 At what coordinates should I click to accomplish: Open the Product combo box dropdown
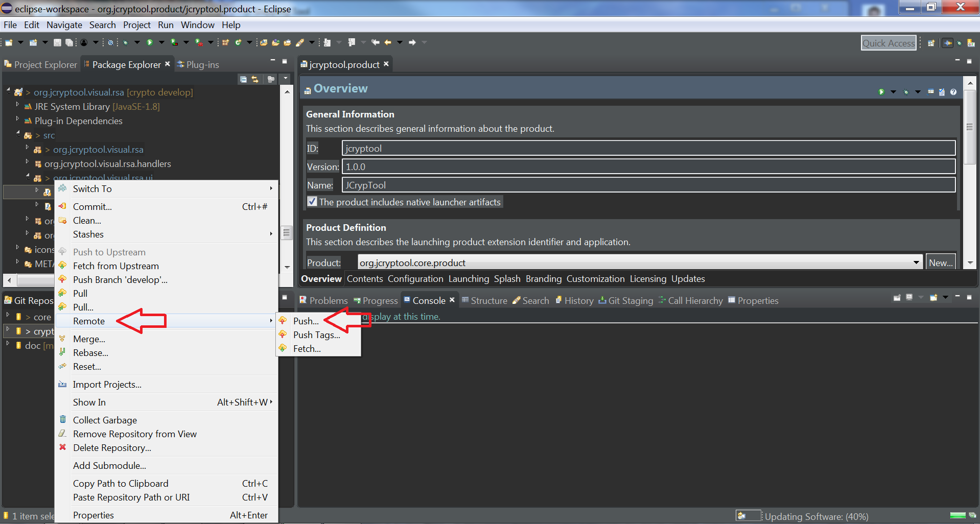[916, 263]
